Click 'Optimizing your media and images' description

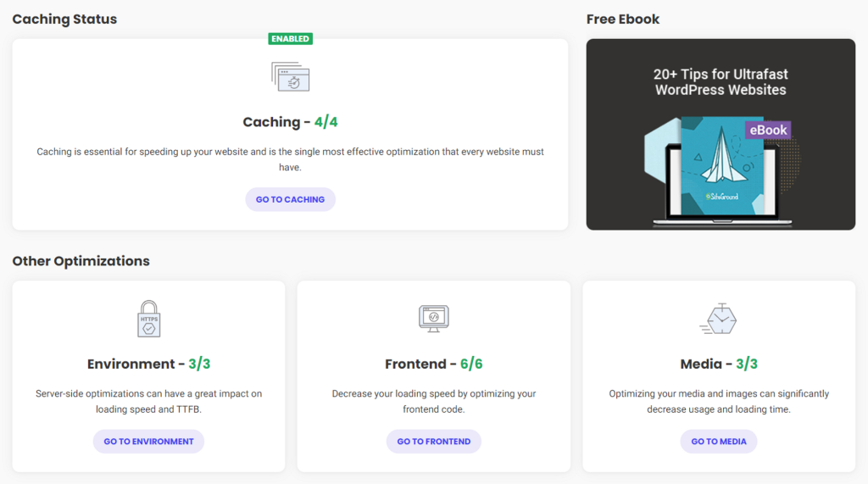[719, 402]
